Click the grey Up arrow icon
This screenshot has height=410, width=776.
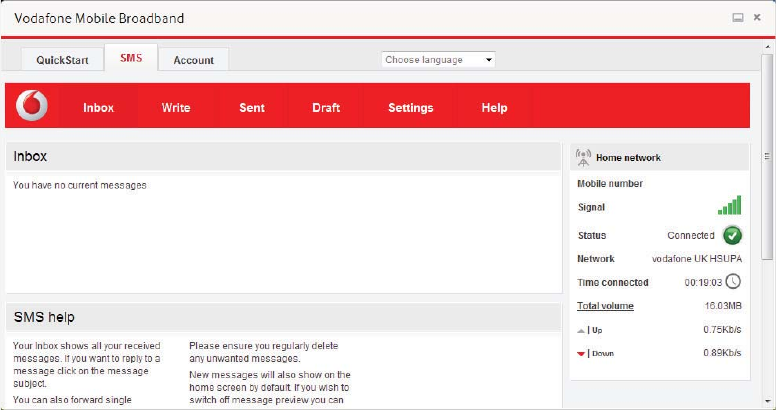click(x=581, y=330)
